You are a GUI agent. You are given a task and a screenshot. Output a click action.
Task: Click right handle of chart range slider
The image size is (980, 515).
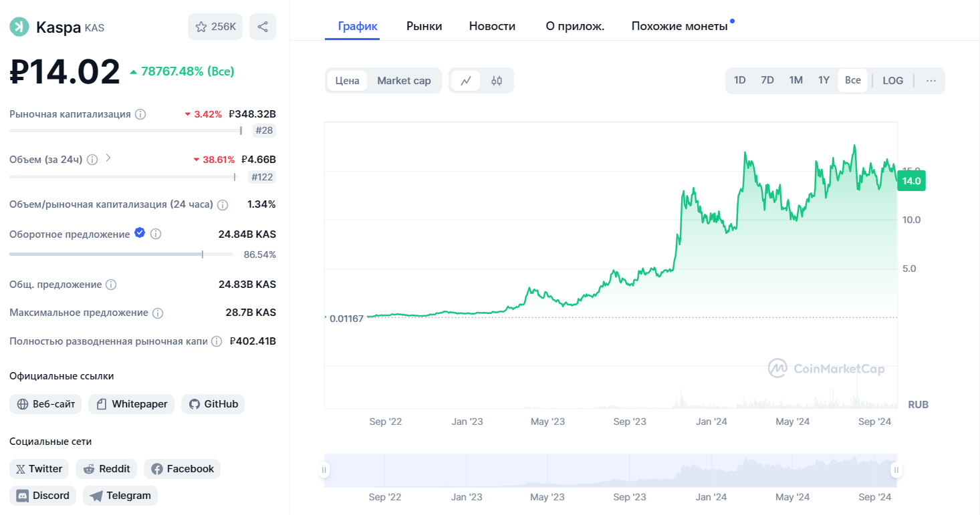(896, 470)
